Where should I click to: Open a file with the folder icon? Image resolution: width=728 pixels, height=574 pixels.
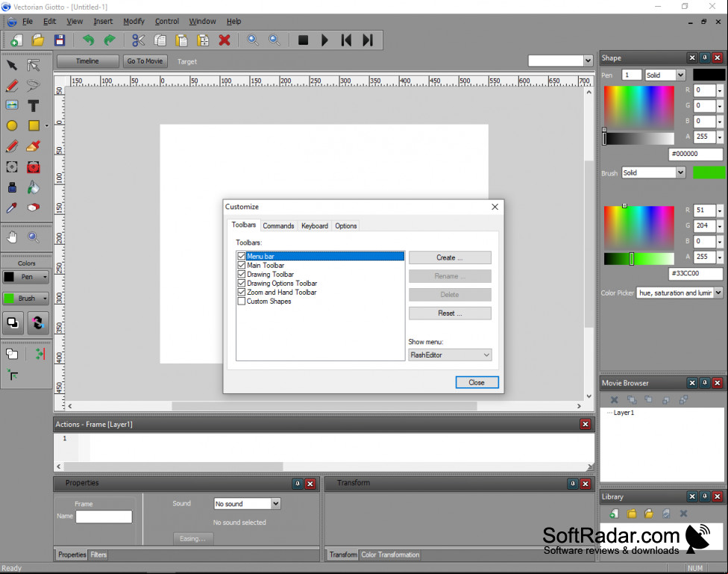(x=38, y=40)
